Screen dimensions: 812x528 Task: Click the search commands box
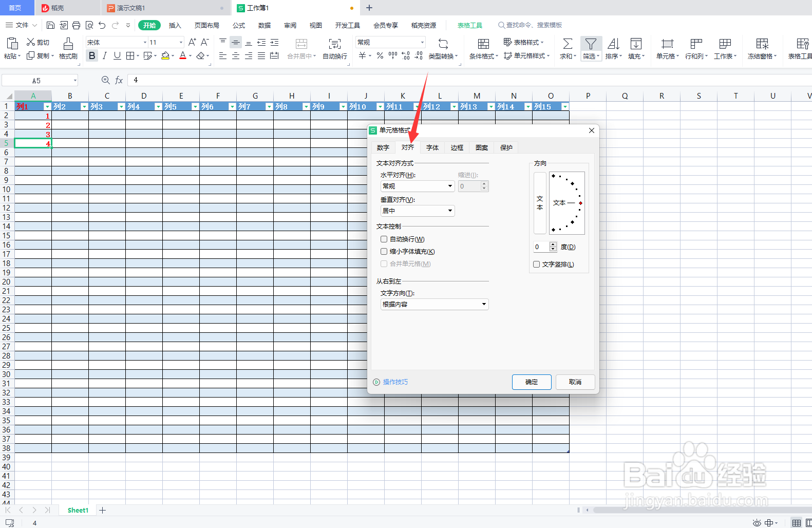click(x=530, y=25)
